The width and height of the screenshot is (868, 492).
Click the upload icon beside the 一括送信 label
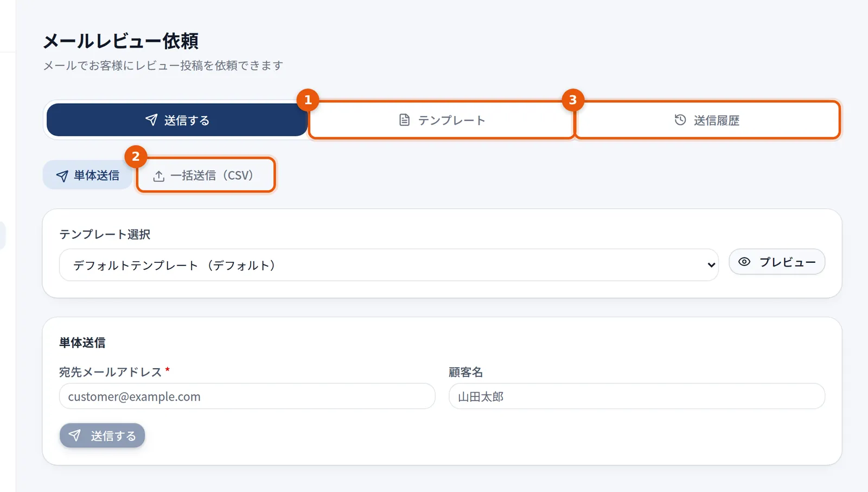tap(158, 176)
